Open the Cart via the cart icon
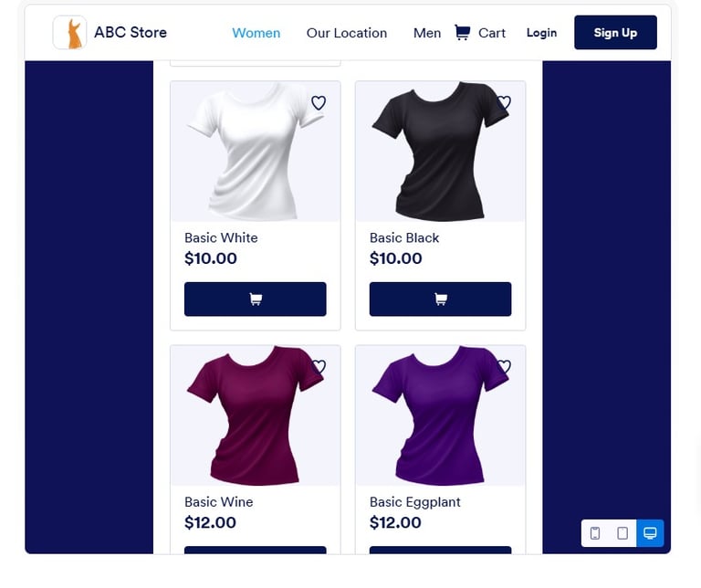This screenshot has height=588, width=701. [462, 33]
